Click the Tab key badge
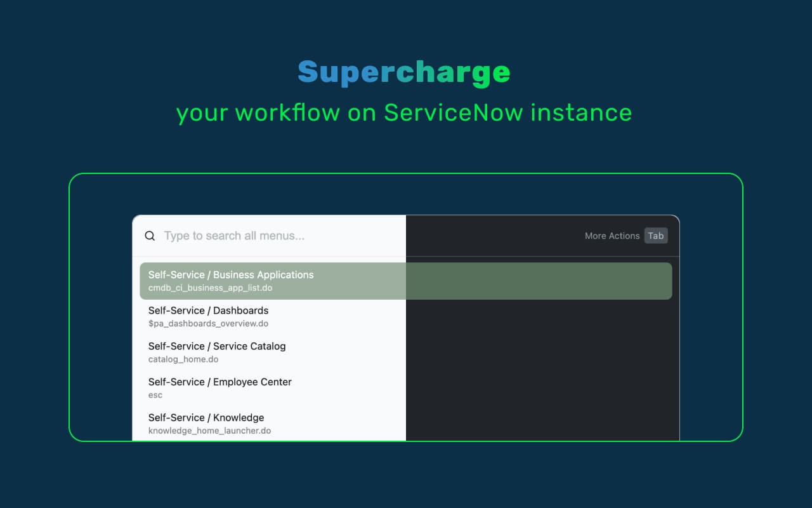This screenshot has width=812, height=508. click(656, 236)
